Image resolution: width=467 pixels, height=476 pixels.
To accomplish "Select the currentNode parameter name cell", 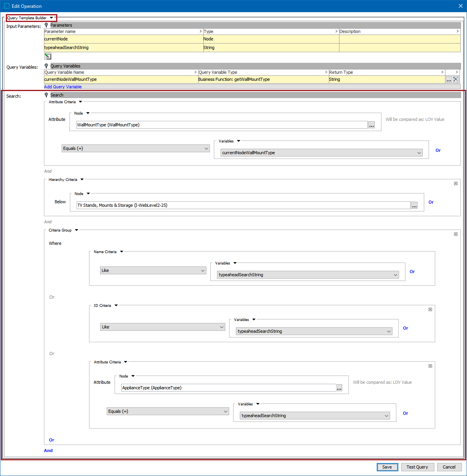I will tap(123, 39).
